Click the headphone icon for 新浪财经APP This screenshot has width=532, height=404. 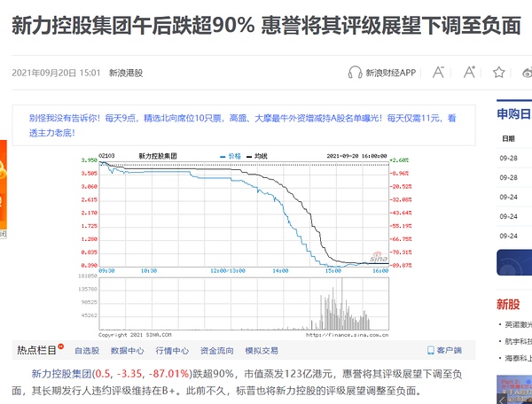coord(355,73)
